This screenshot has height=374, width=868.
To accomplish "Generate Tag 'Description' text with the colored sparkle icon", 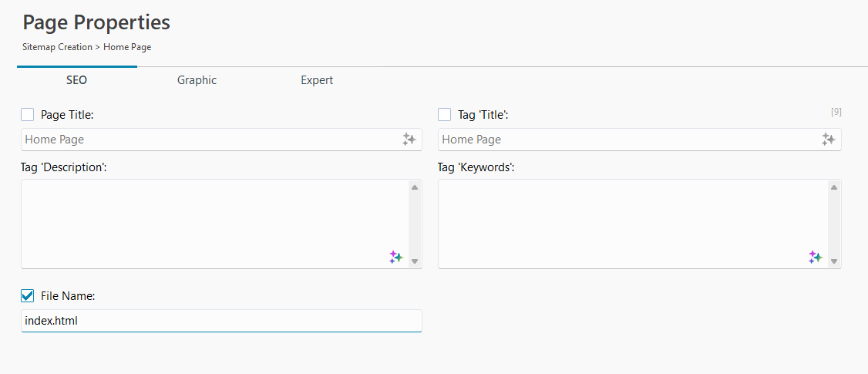I will [x=396, y=258].
